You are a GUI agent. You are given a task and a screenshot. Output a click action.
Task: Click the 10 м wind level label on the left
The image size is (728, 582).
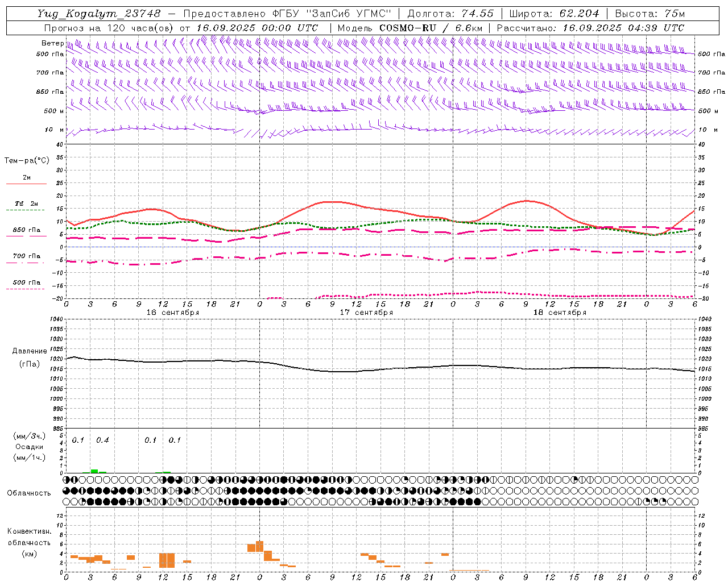(x=55, y=130)
